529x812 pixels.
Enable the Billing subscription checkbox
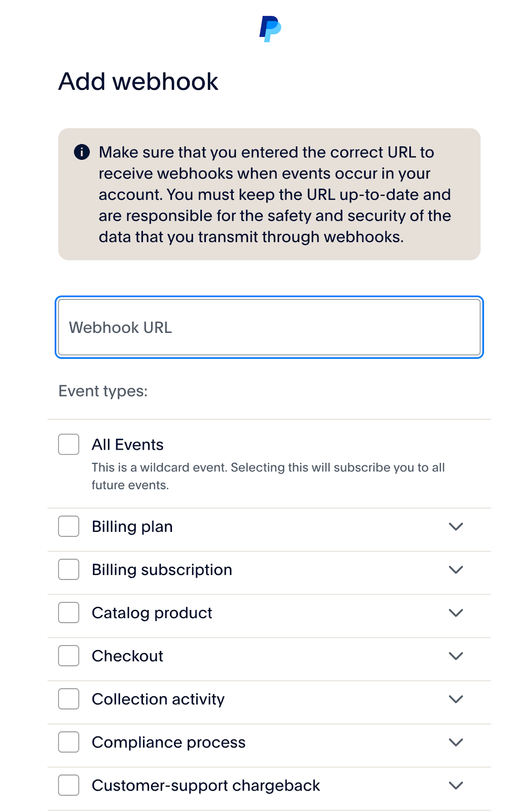tap(68, 569)
